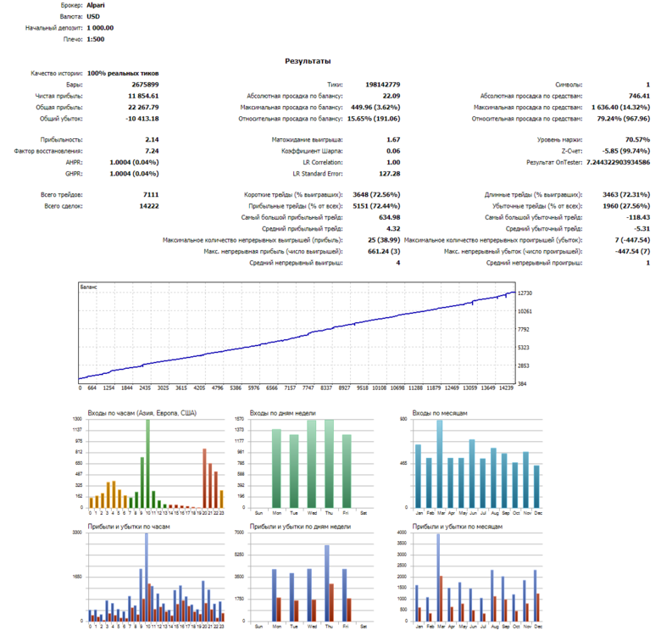Select the leverage value "1:500"
The image size is (672, 636).
pos(95,39)
